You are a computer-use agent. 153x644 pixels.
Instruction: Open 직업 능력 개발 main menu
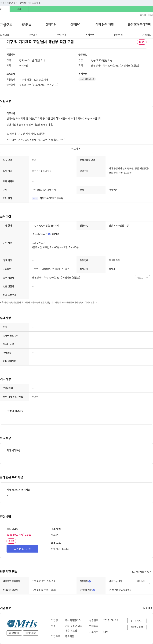105,24
